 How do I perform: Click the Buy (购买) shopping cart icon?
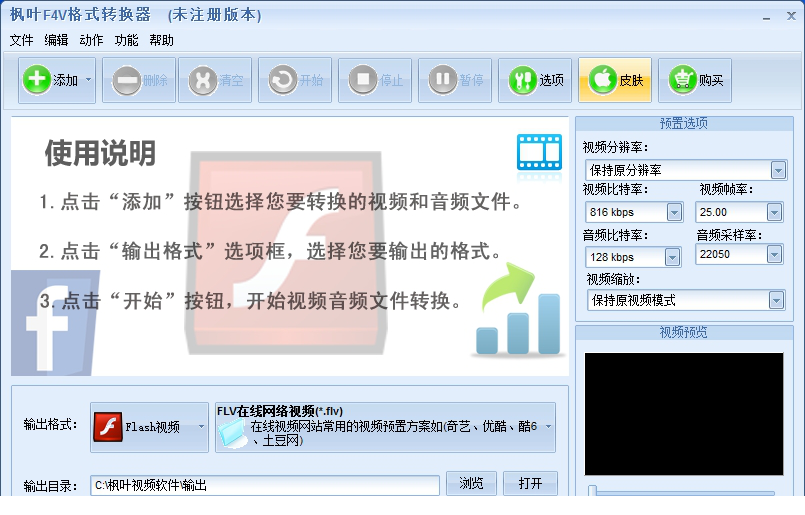click(x=682, y=81)
